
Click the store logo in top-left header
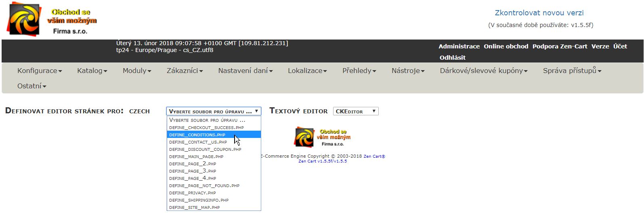52,19
